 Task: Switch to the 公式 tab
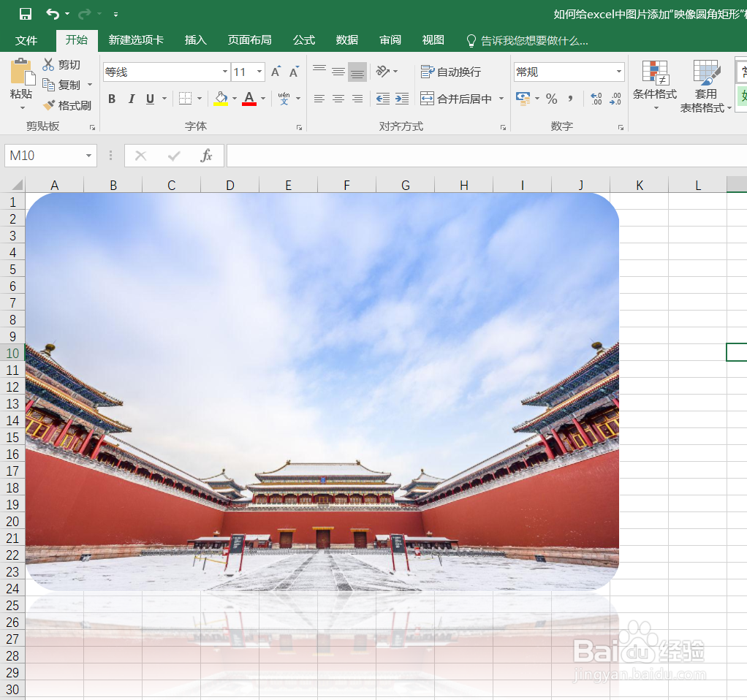[304, 40]
